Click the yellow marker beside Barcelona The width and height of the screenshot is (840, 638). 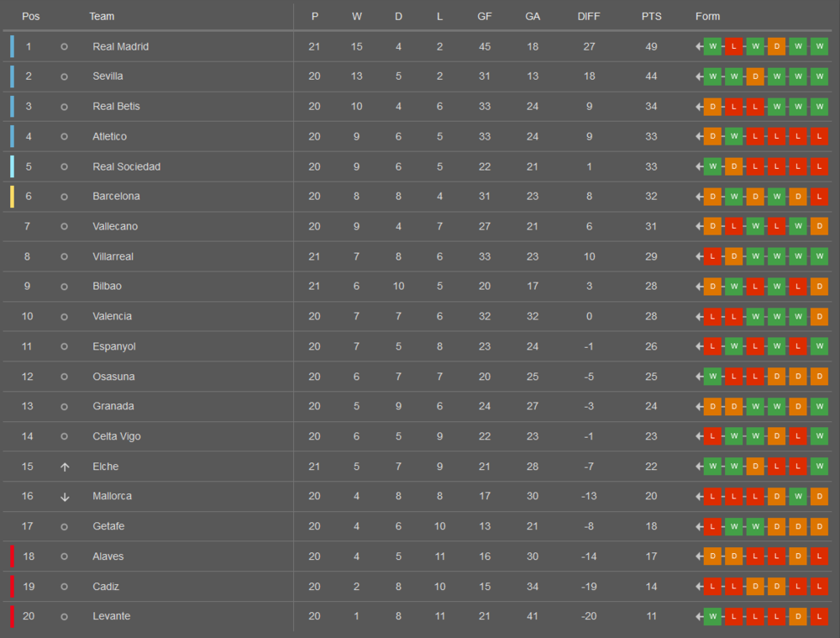coord(13,196)
